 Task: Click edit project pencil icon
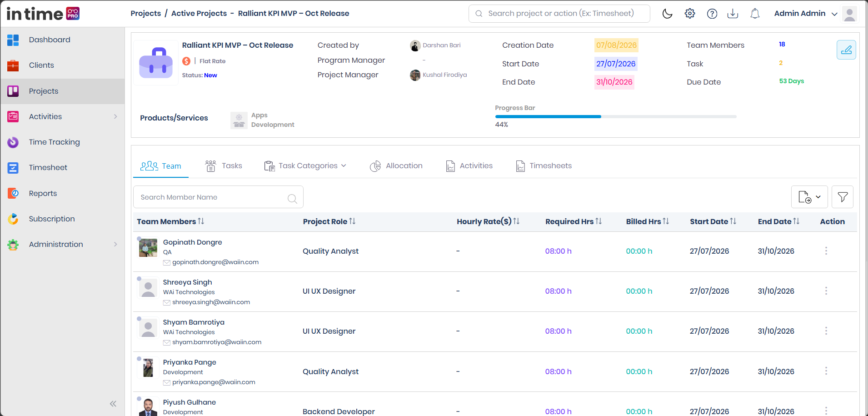(x=846, y=50)
